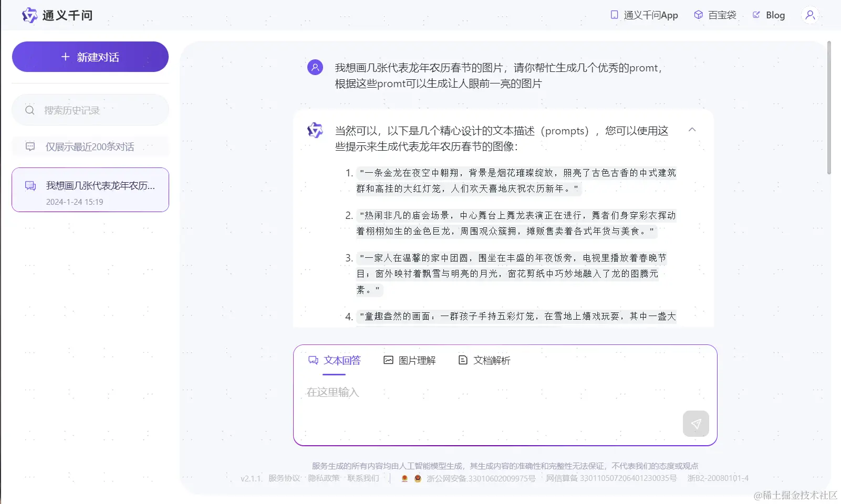Start a new chat with 新建对话
841x504 pixels.
point(90,57)
